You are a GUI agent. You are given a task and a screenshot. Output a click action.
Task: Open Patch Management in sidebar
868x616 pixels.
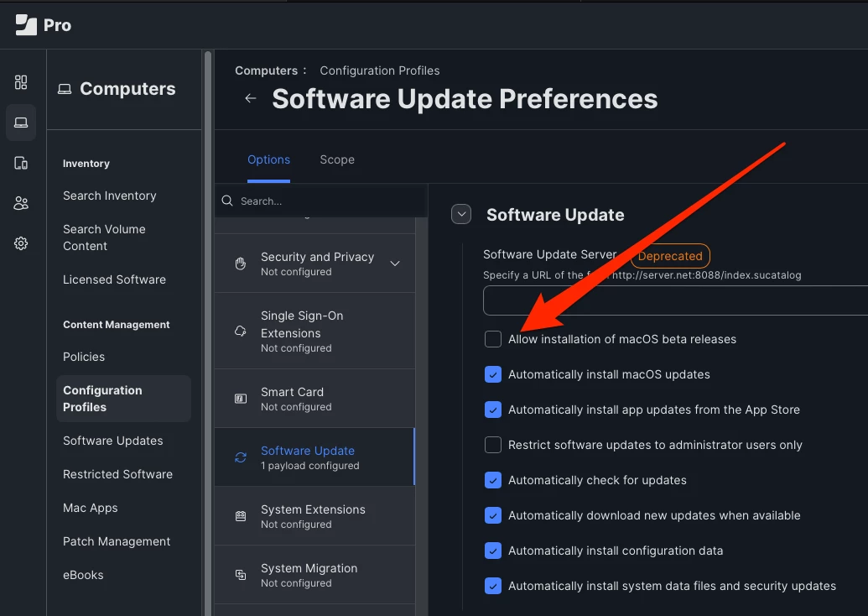tap(117, 542)
